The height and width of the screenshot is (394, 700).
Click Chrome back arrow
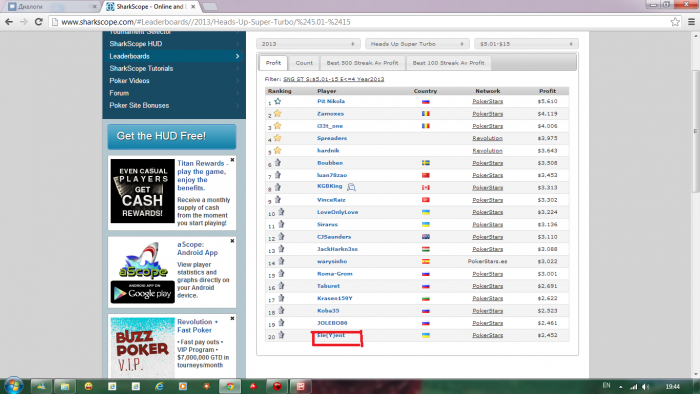[x=9, y=22]
